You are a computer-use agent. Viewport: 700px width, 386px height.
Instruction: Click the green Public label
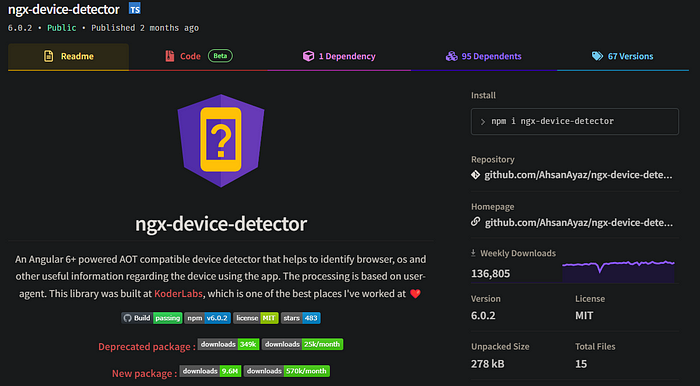coord(62,28)
